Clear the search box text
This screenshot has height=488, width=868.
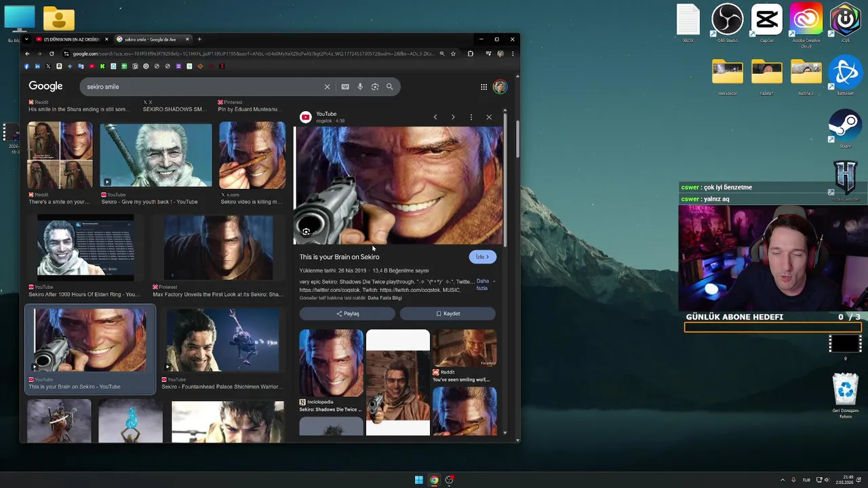click(327, 87)
